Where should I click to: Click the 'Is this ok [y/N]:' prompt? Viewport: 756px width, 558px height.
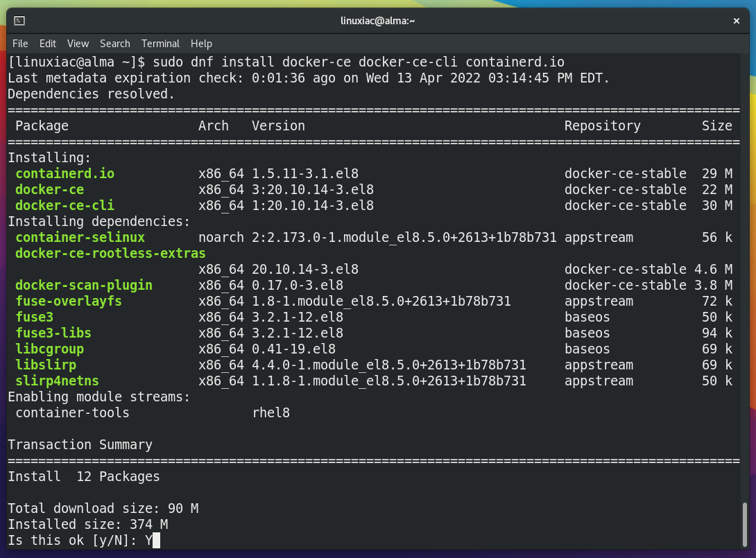(72, 540)
